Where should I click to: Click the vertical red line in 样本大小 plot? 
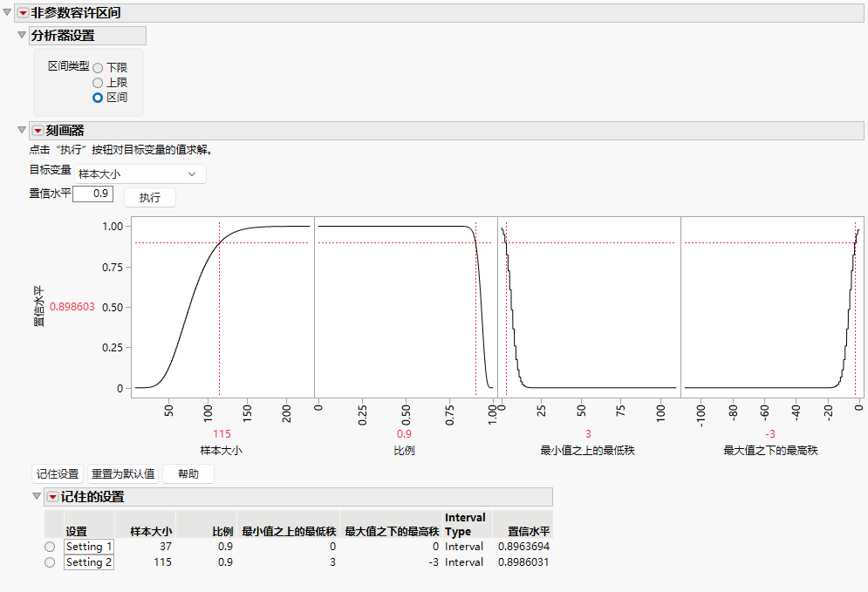coord(219,310)
